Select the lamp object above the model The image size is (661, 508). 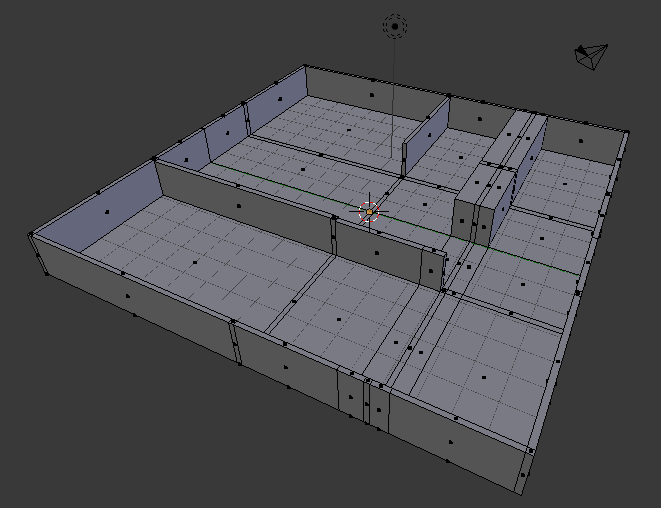(395, 26)
